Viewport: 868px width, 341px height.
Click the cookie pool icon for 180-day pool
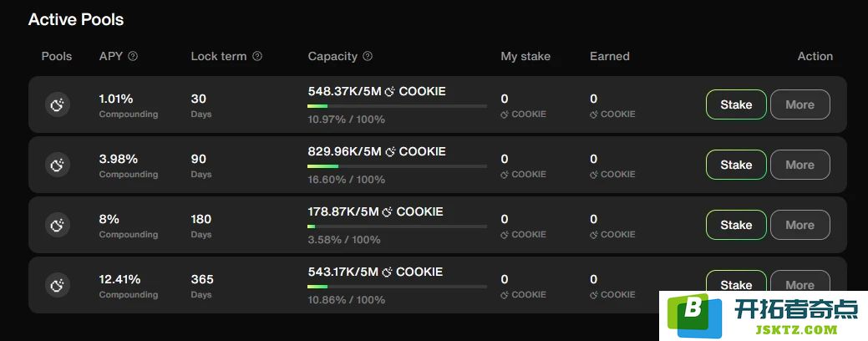click(58, 226)
